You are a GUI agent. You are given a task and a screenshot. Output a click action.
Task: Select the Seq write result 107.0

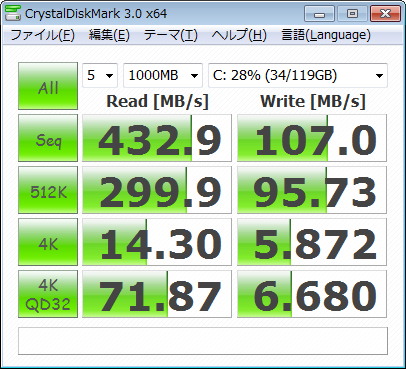[x=312, y=138]
